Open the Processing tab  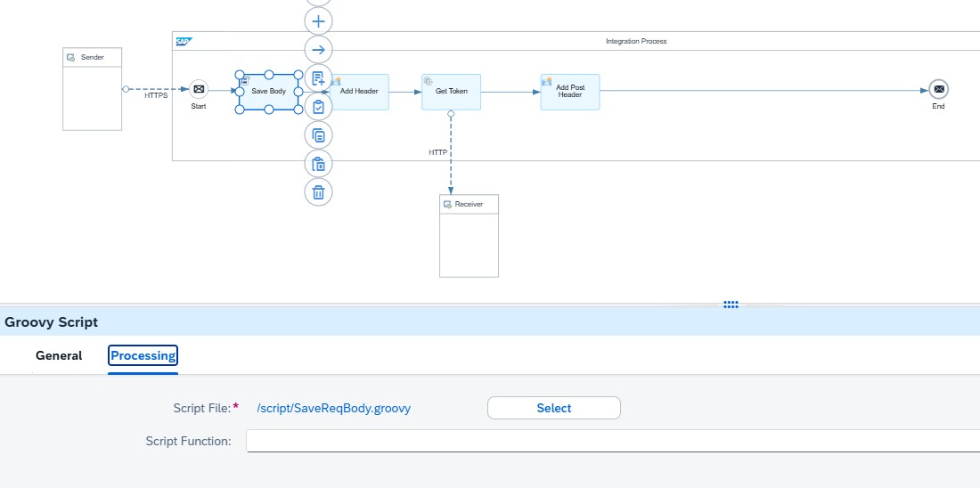click(143, 356)
